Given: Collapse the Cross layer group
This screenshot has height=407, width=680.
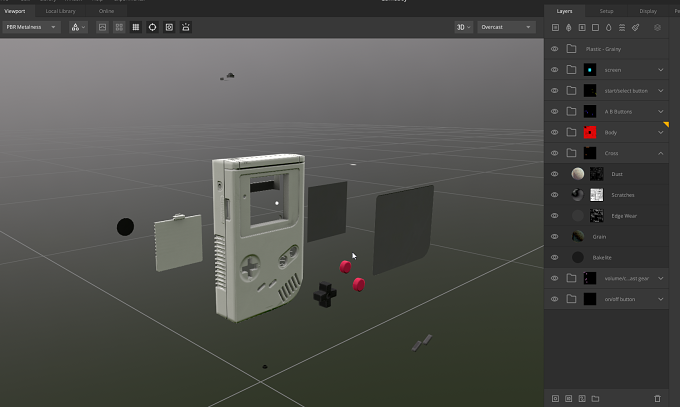Looking at the screenshot, I should [660, 153].
